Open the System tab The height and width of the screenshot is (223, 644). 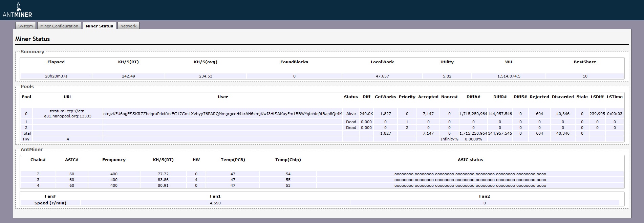click(x=25, y=26)
